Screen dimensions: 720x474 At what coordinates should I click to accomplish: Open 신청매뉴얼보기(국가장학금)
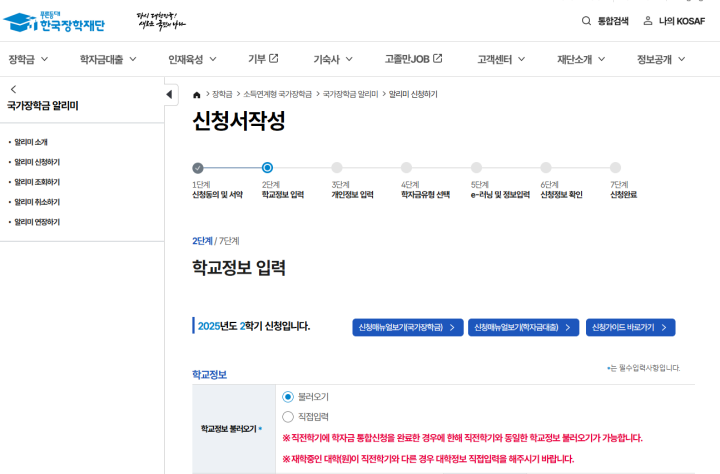(x=408, y=327)
